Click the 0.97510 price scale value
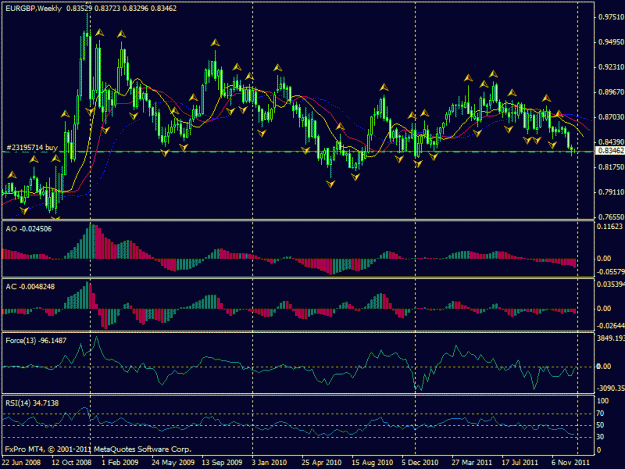The image size is (625, 469). pyautogui.click(x=611, y=17)
